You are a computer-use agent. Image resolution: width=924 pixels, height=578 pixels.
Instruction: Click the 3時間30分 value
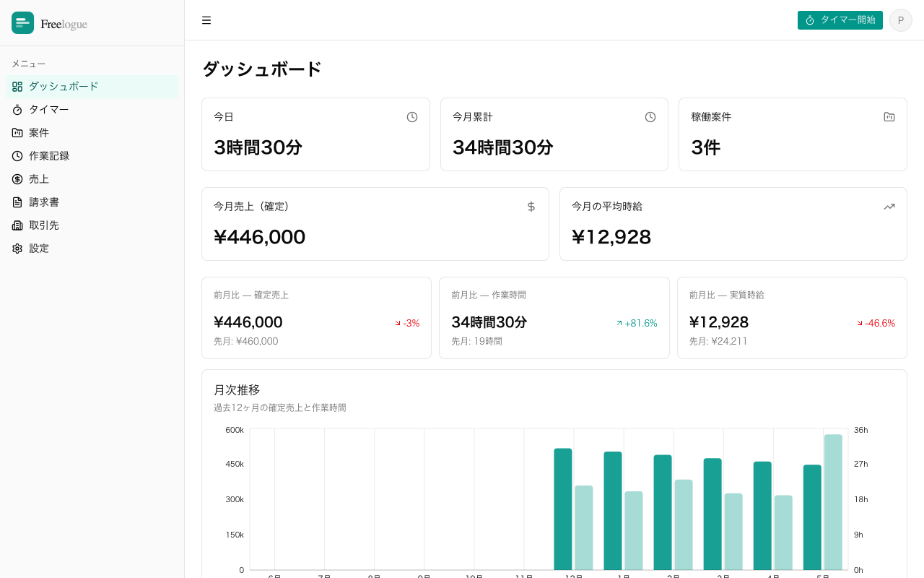pos(258,147)
